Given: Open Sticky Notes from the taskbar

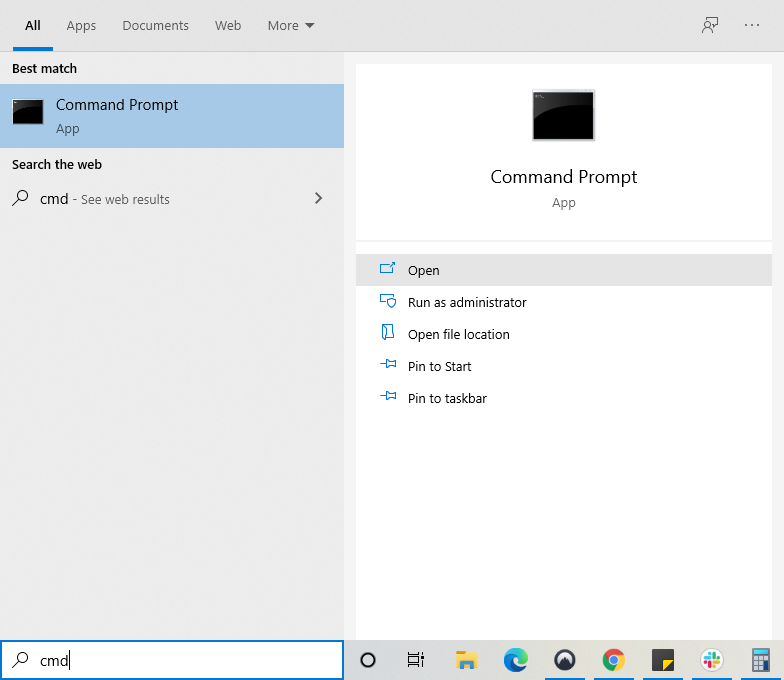Looking at the screenshot, I should (662, 660).
